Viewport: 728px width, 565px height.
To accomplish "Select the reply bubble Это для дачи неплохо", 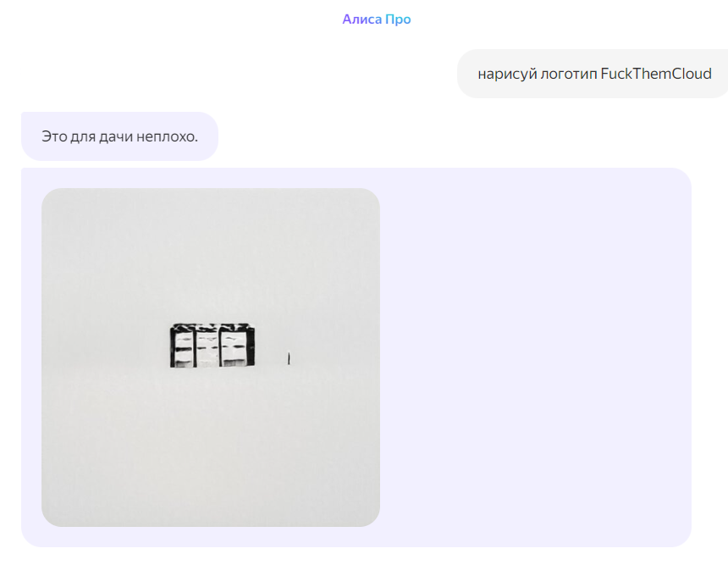I will [120, 136].
